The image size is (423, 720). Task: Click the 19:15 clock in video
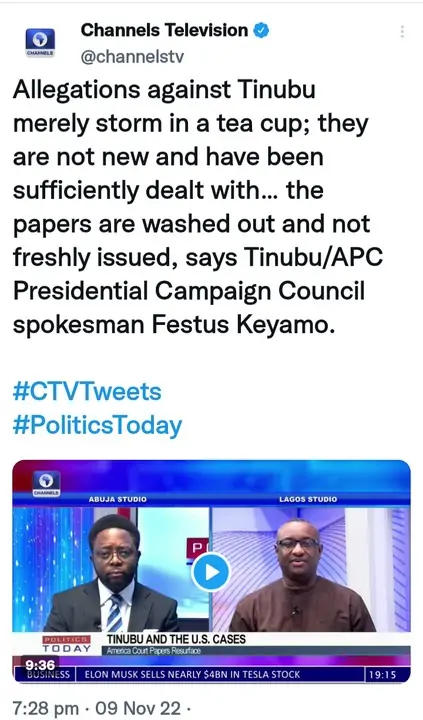click(382, 675)
